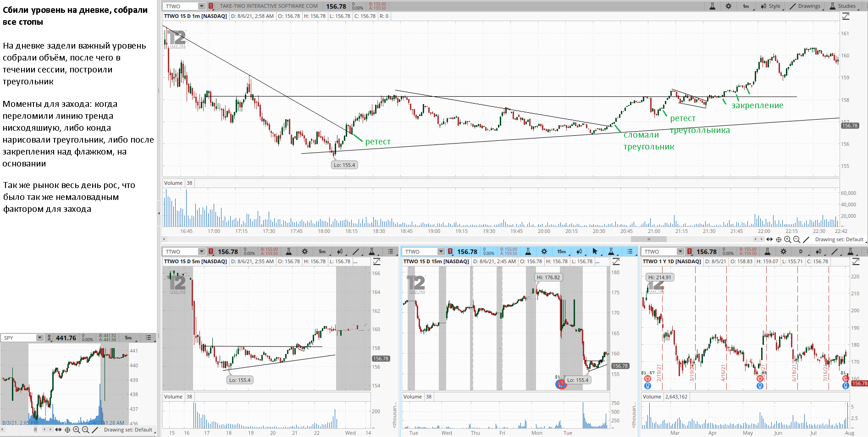Open settings gear on 15m chart toolbar
Screen dimensions: 868x437
click(x=544, y=251)
